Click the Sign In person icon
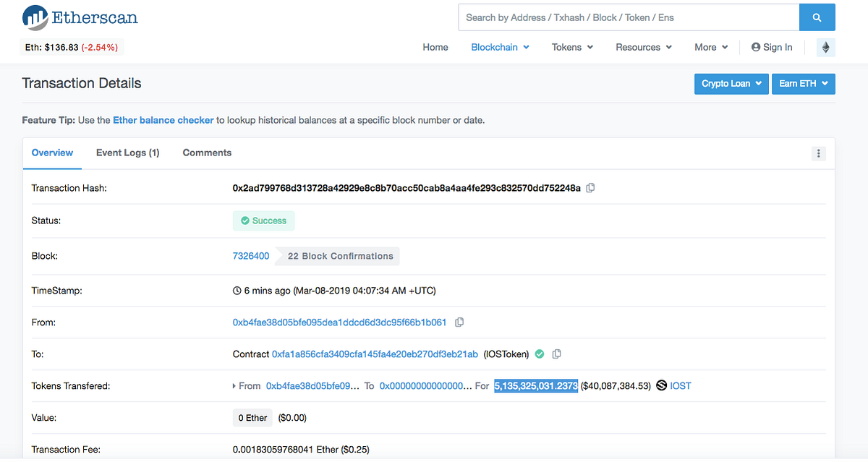This screenshot has width=868, height=462. 755,47
